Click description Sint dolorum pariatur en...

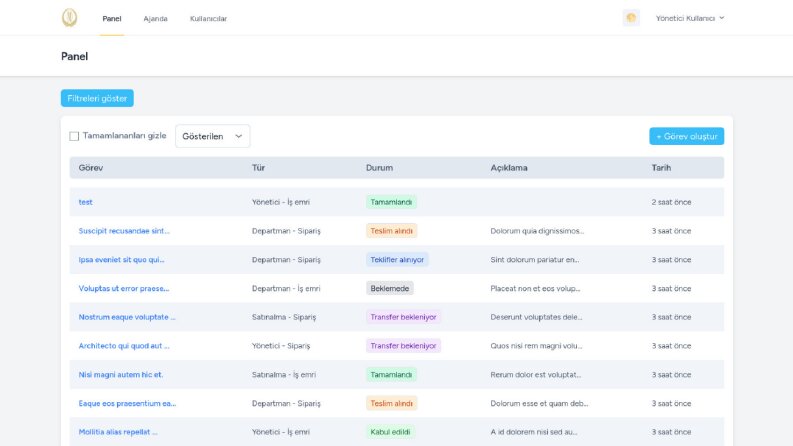point(535,259)
